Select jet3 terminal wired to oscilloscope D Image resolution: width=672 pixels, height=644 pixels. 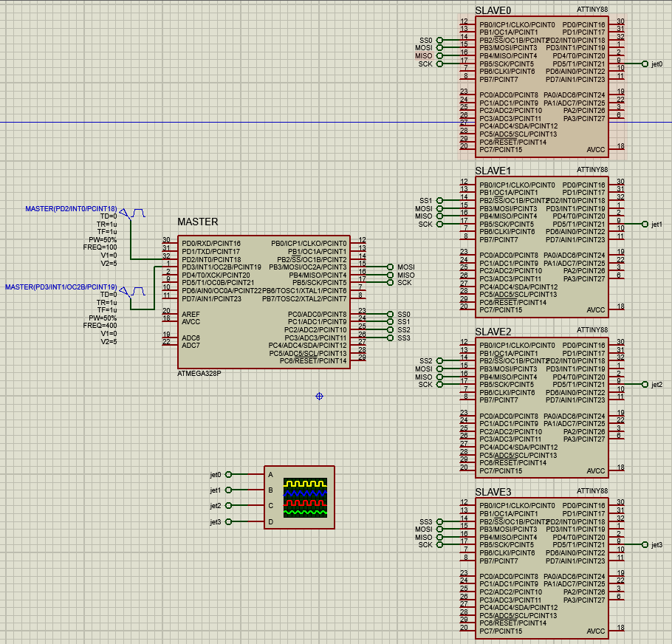(228, 521)
